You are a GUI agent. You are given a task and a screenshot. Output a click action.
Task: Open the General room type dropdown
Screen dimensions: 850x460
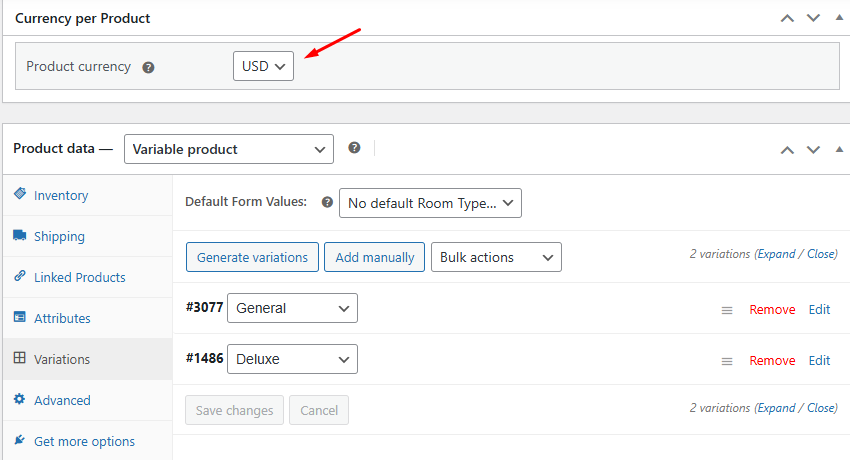(x=292, y=308)
